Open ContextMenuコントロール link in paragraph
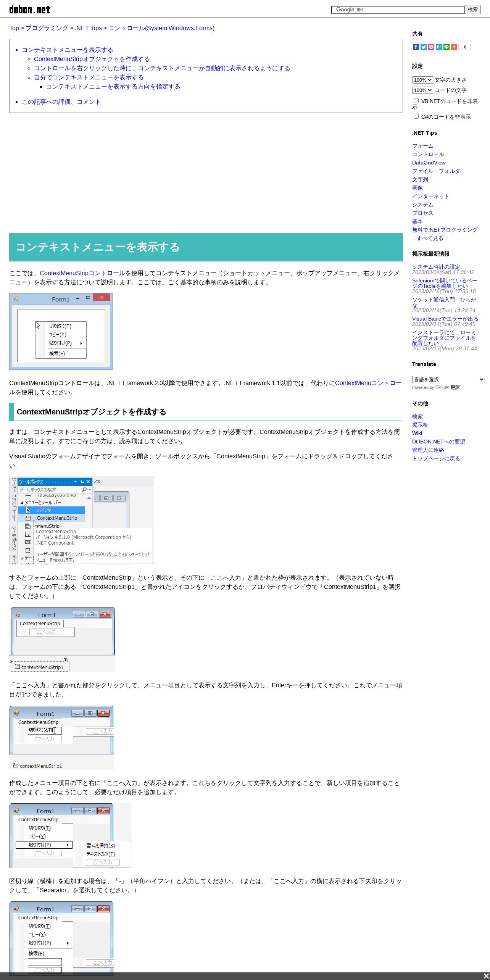The image size is (490, 980). pos(368,383)
